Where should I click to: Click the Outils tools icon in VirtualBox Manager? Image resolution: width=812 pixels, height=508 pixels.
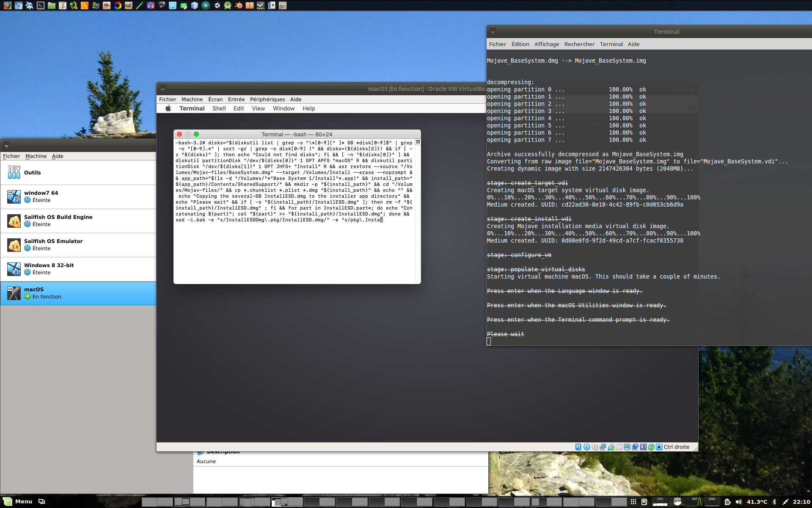(x=14, y=172)
